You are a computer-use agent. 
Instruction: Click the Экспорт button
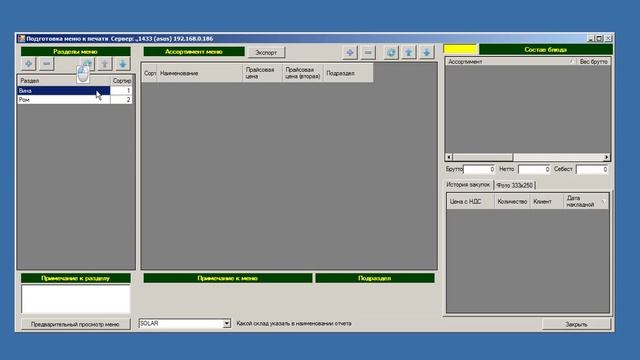[x=266, y=53]
